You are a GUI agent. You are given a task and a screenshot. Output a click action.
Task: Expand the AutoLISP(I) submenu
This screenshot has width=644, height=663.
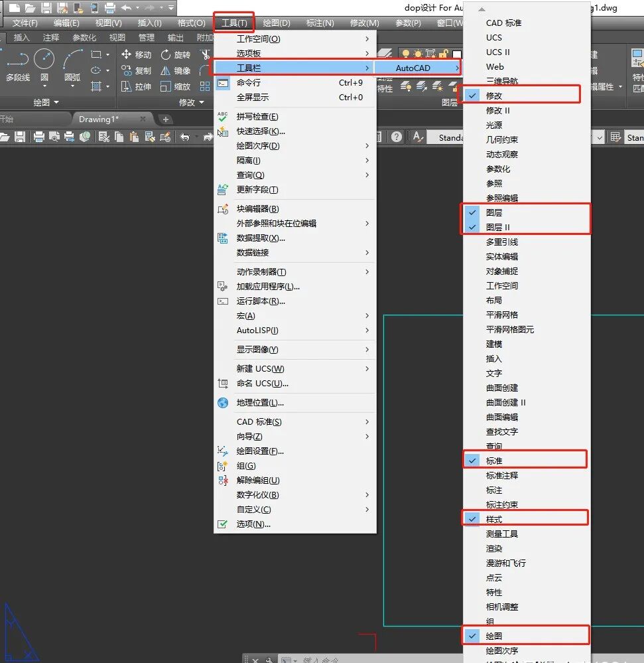click(x=295, y=331)
